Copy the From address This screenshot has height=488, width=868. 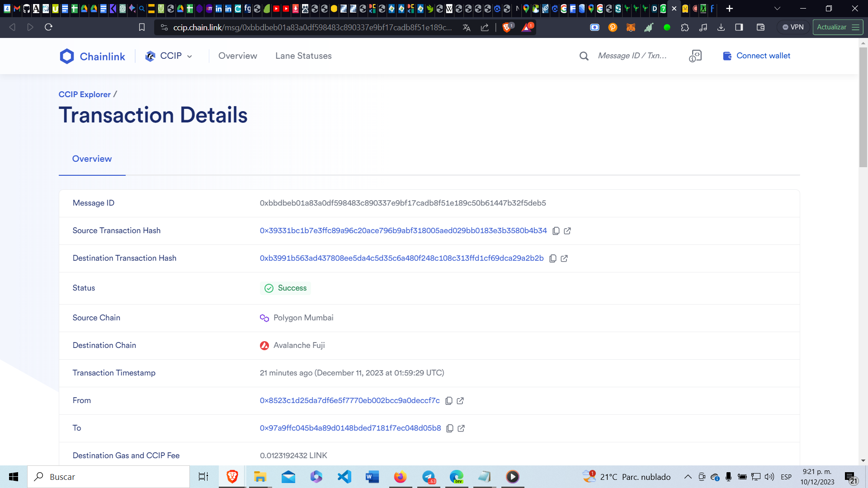(x=449, y=401)
